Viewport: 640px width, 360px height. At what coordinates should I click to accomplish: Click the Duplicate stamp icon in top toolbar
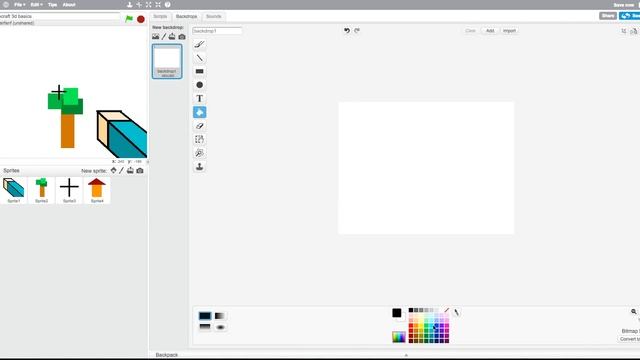tap(129, 5)
